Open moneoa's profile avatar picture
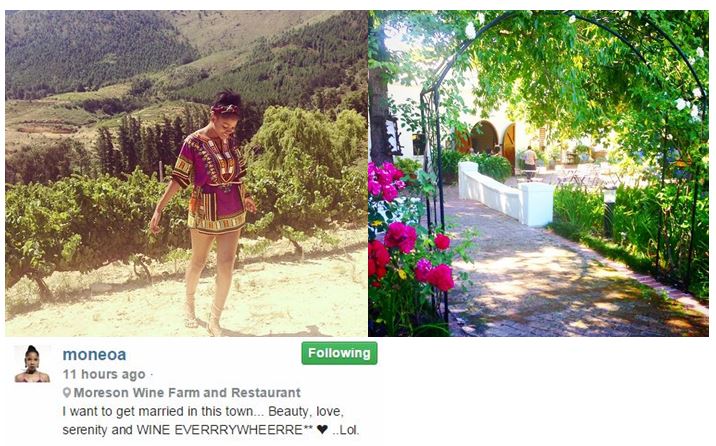Viewport: 716px width, 446px height. [32, 364]
